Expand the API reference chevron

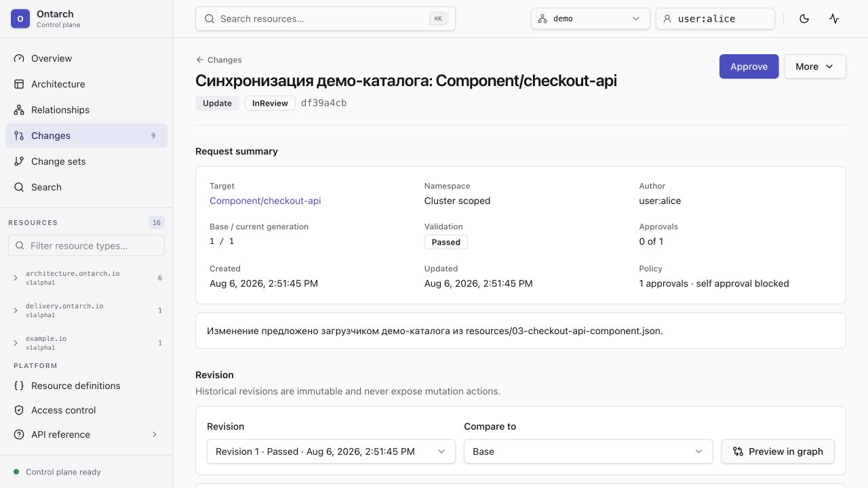[x=155, y=434]
